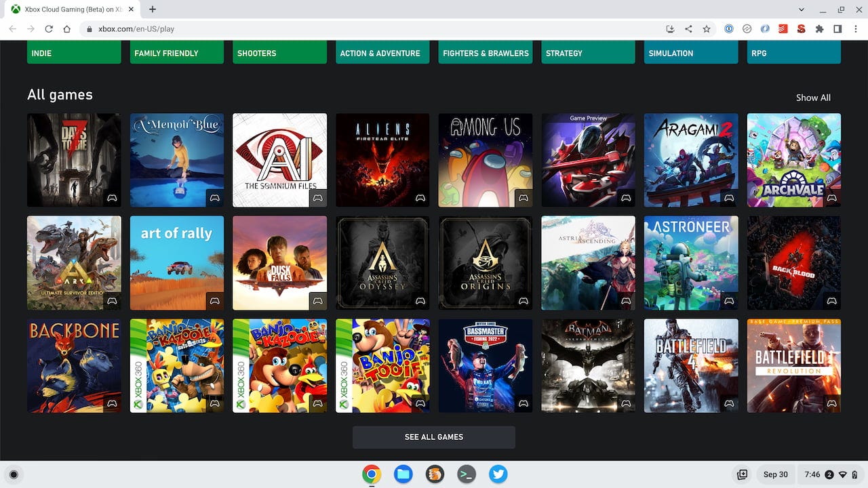Open the extensions puzzle icon
868x488 pixels.
(819, 29)
